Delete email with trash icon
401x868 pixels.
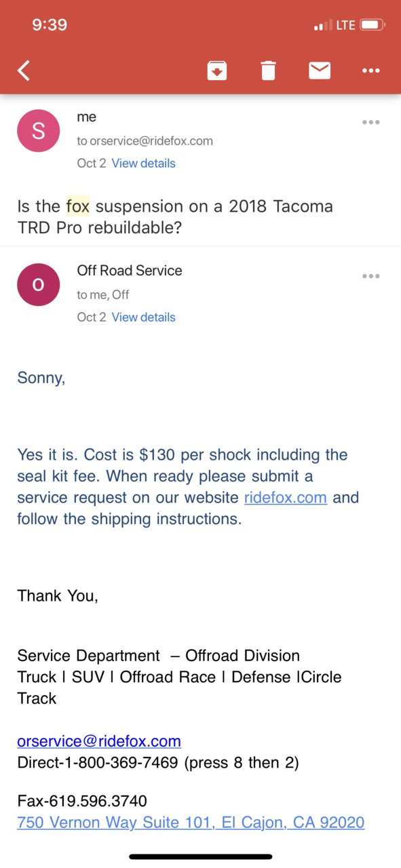(x=269, y=70)
